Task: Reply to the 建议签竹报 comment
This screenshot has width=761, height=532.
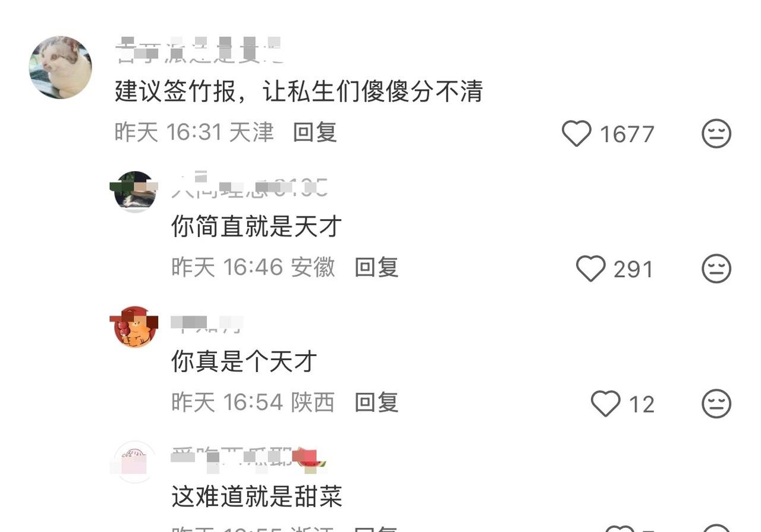Action: [x=315, y=132]
